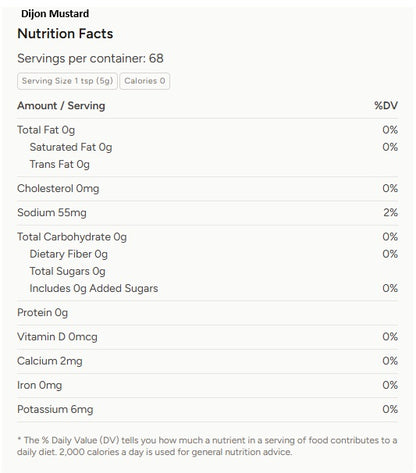Select the Total Fat 0g row
This screenshot has width=416, height=473.
(x=208, y=130)
